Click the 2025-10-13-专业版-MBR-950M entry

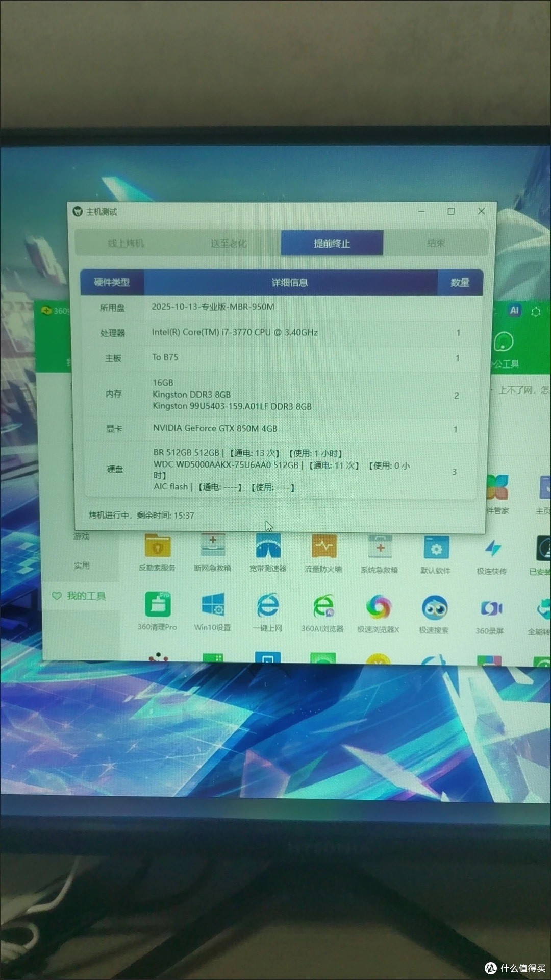213,307
